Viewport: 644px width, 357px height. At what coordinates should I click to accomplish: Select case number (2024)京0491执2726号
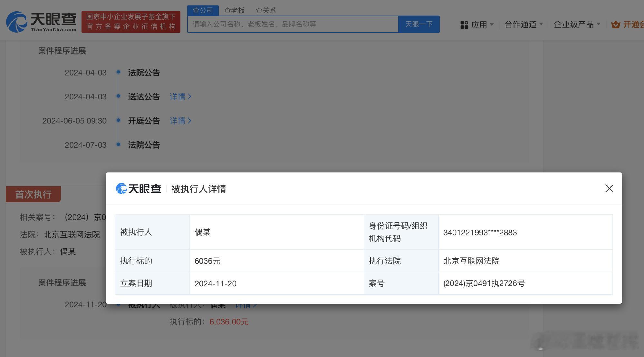(x=484, y=283)
